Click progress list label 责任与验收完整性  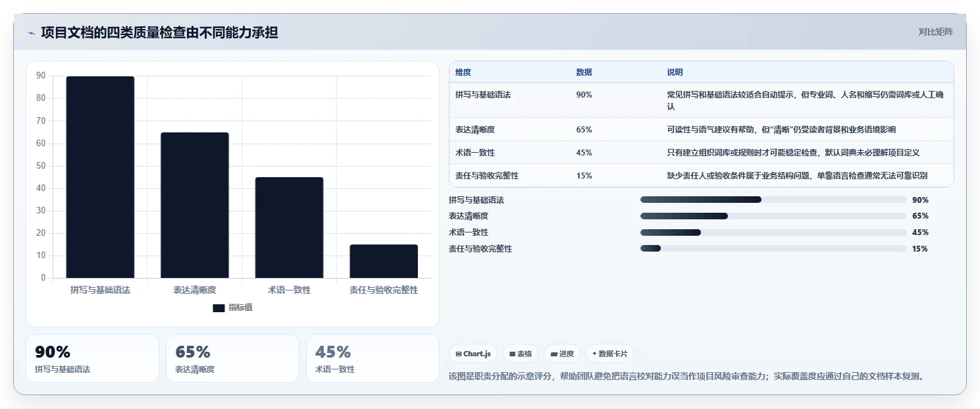point(480,249)
